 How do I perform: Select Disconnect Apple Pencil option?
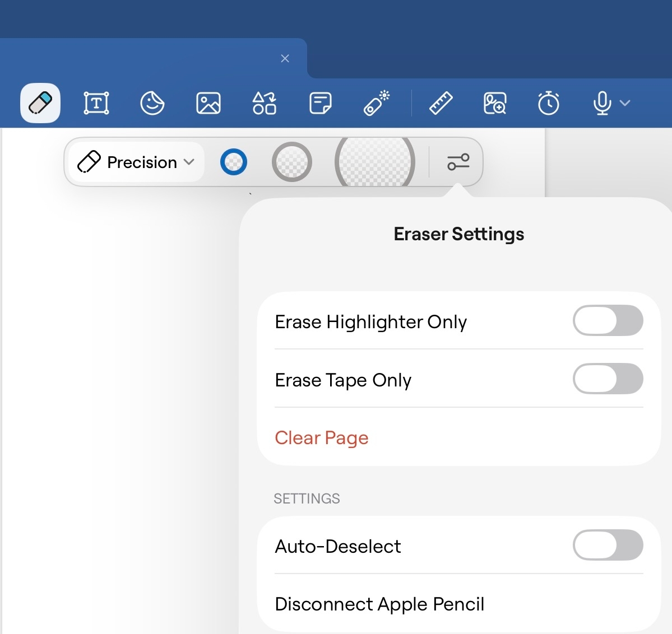[458, 604]
